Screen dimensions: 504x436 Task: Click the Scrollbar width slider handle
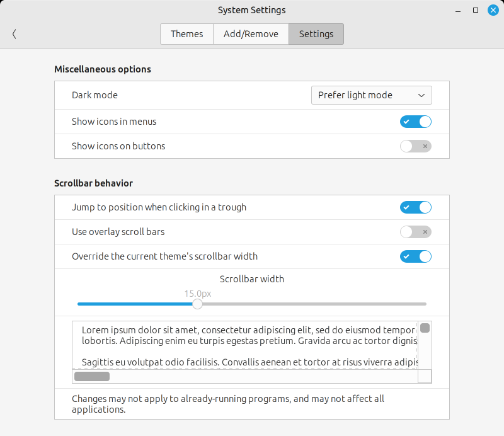197,304
